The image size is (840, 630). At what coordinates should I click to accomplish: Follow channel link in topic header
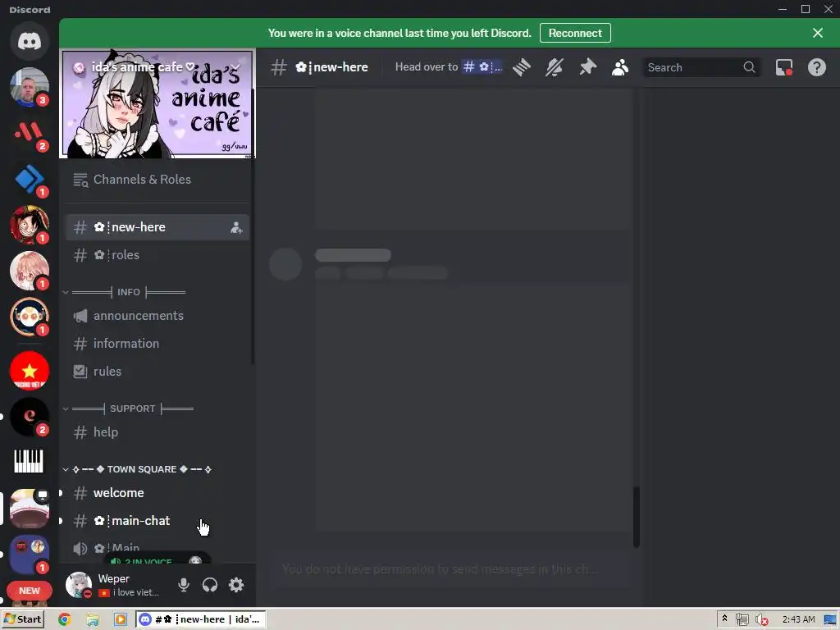pos(482,67)
